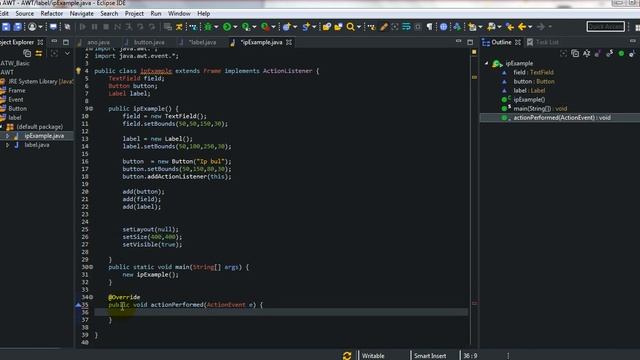Toggle Block Selection mode icon
This screenshot has height=360, width=640.
point(418,27)
